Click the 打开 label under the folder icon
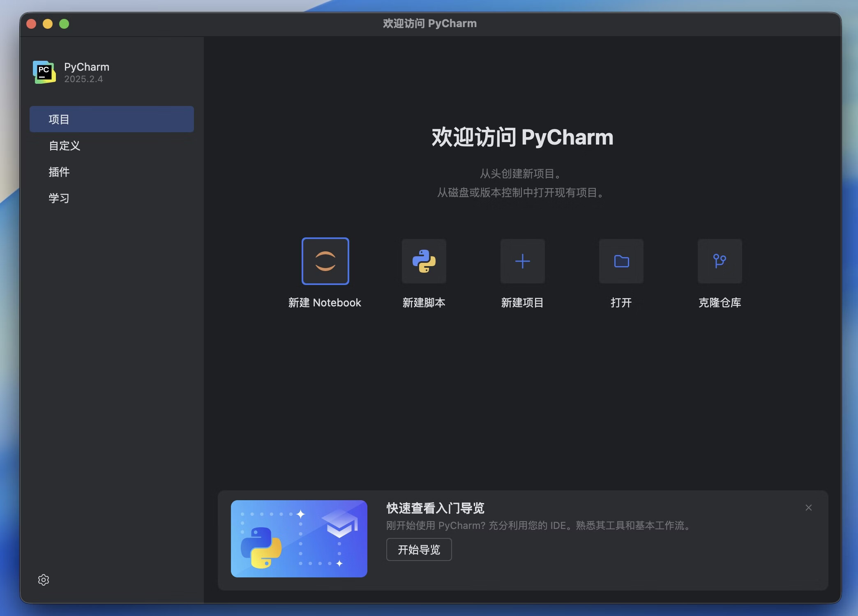 (x=621, y=303)
